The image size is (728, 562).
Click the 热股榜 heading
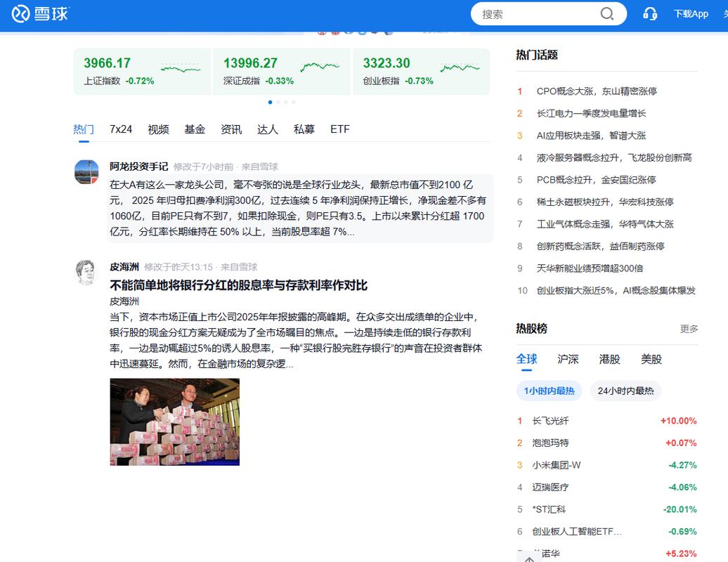point(532,329)
